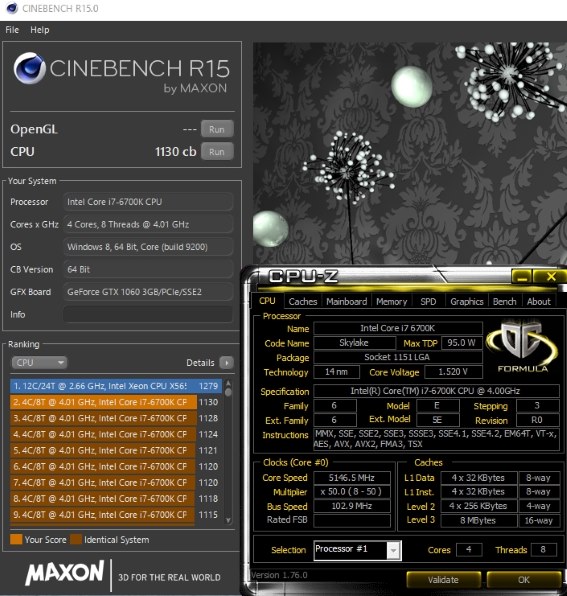The width and height of the screenshot is (567, 596).
Task: Click the brown Identical System legend swatch
Action: [x=76, y=539]
